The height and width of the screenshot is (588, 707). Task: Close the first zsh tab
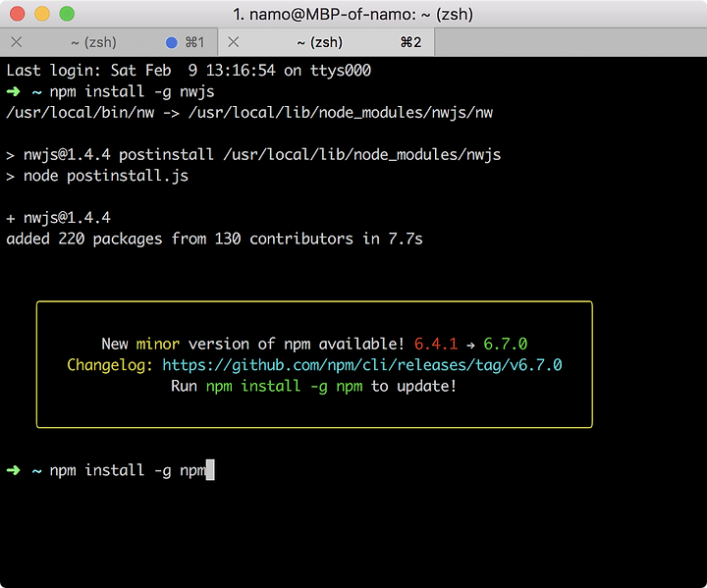point(17,42)
